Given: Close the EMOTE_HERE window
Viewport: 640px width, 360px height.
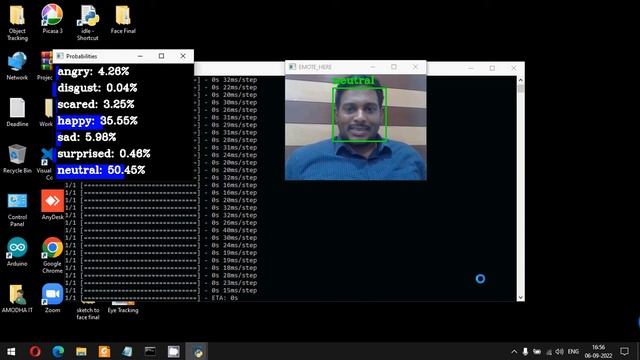Looking at the screenshot, I should 415,67.
